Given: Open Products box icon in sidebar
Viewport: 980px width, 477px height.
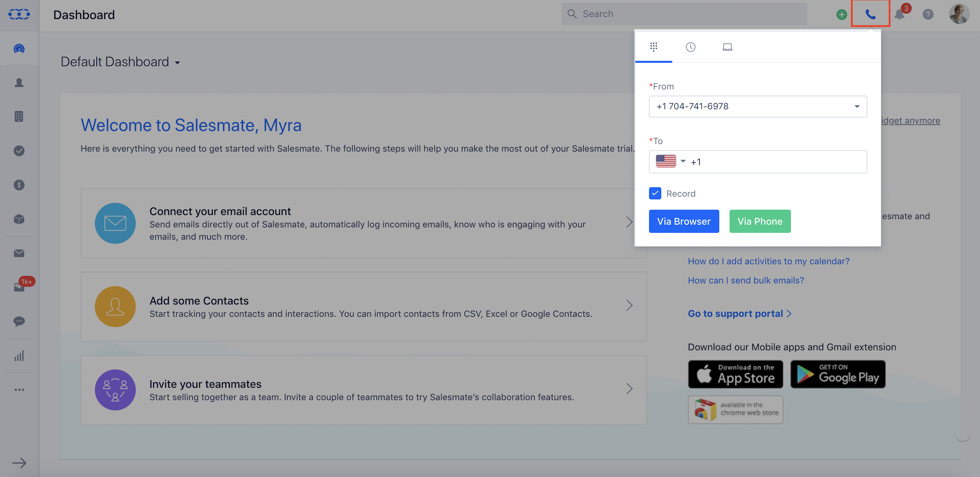Looking at the screenshot, I should coord(19,219).
